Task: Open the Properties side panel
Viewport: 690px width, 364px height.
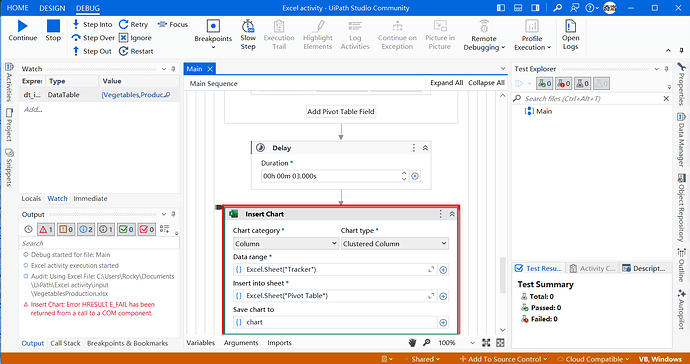Action: (x=681, y=84)
